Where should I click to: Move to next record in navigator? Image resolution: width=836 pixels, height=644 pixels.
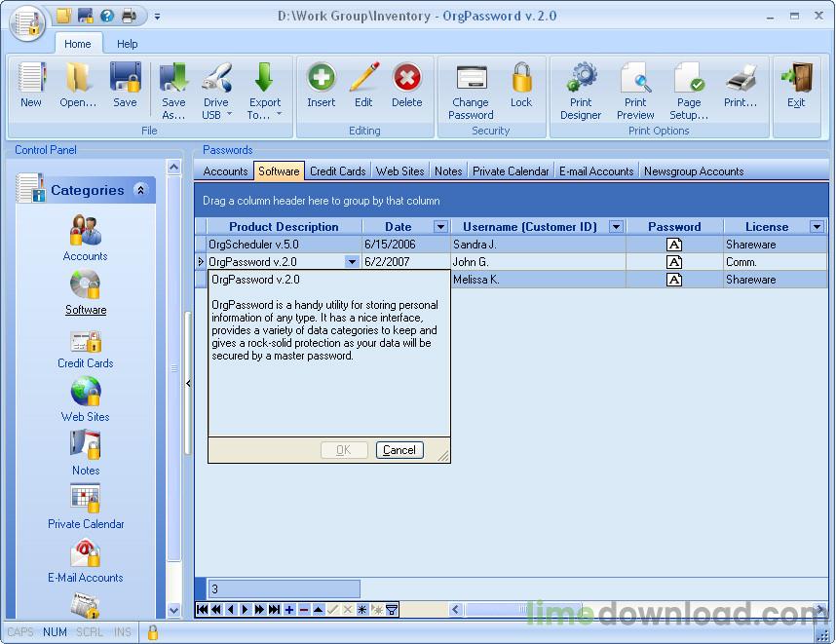[246, 609]
